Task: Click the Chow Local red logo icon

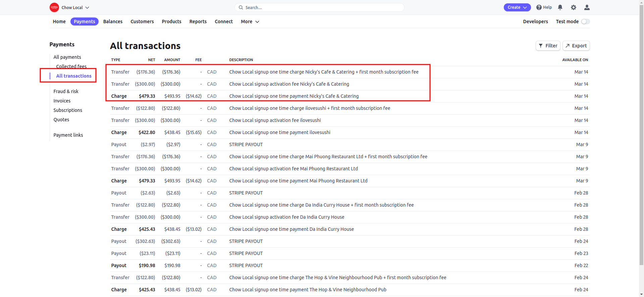Action: click(x=54, y=7)
